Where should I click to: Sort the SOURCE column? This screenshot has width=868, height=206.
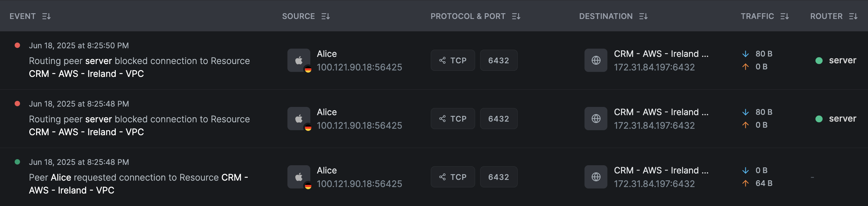tap(326, 16)
